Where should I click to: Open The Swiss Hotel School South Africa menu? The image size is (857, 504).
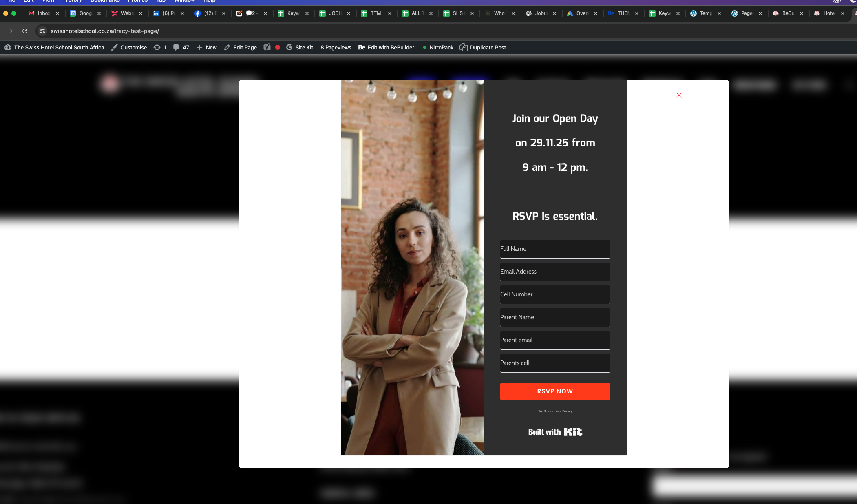coord(55,47)
